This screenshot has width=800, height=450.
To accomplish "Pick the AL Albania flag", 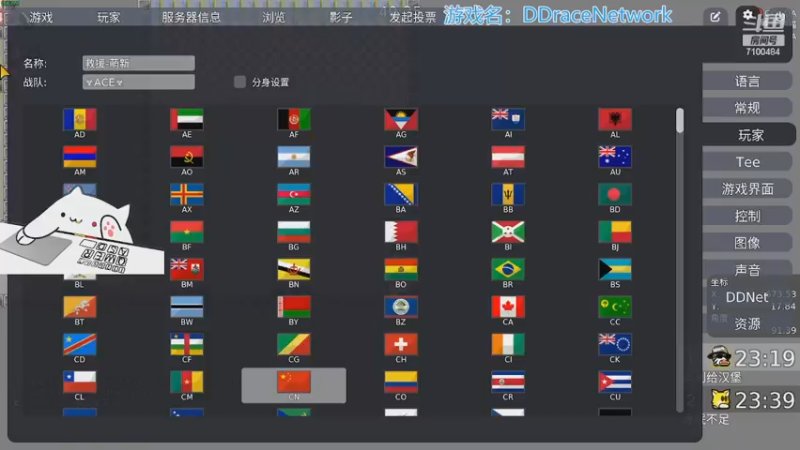I will point(615,120).
